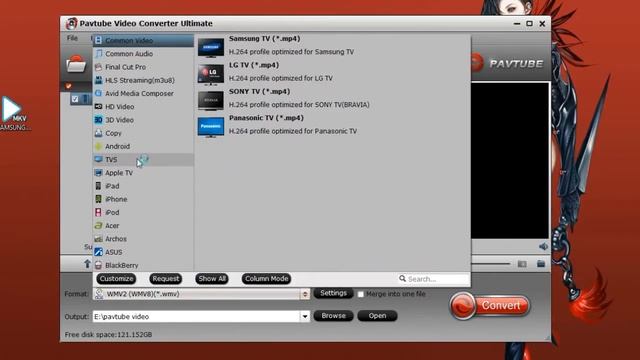Click 'Free disk space:121.152GB' status text
Viewport: 640px width, 360px height.
[108, 334]
